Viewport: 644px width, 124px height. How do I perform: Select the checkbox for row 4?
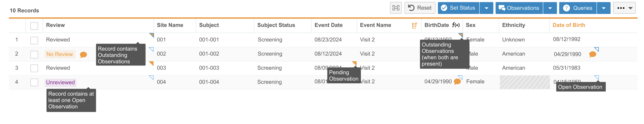point(34,82)
